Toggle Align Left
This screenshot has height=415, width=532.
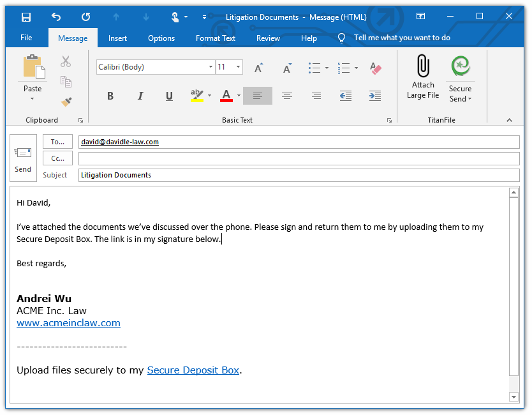[258, 96]
